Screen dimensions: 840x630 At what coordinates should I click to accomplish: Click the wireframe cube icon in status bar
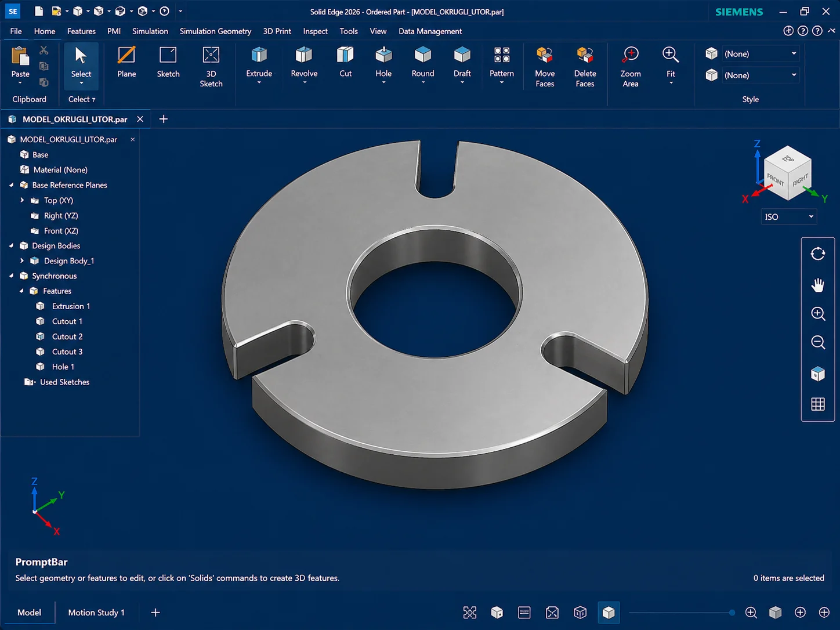[580, 613]
